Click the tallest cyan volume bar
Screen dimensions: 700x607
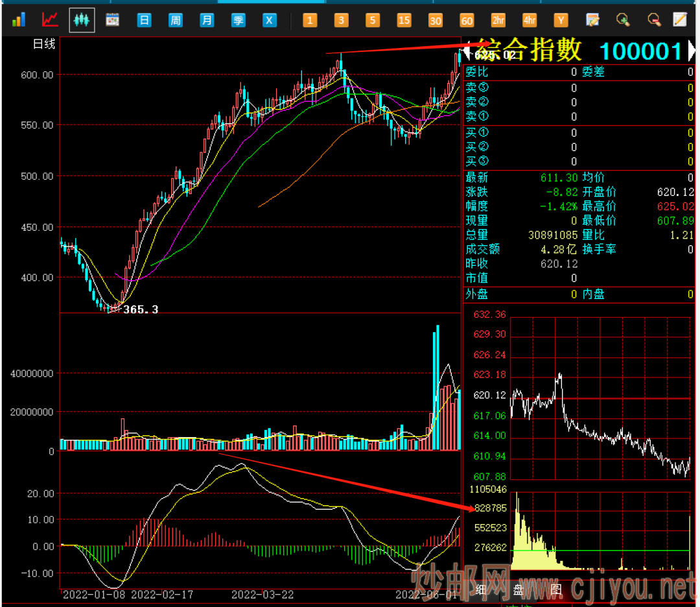pos(437,388)
